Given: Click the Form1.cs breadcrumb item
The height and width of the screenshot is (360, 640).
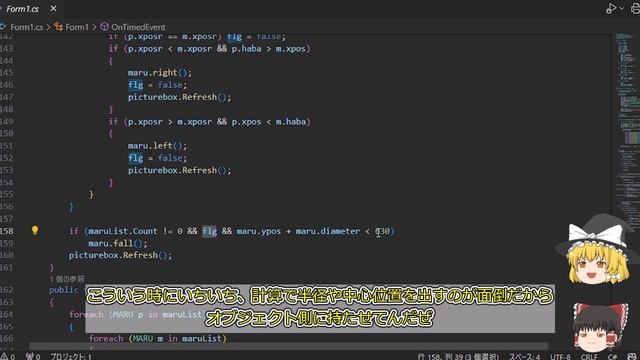Looking at the screenshot, I should click(x=26, y=27).
